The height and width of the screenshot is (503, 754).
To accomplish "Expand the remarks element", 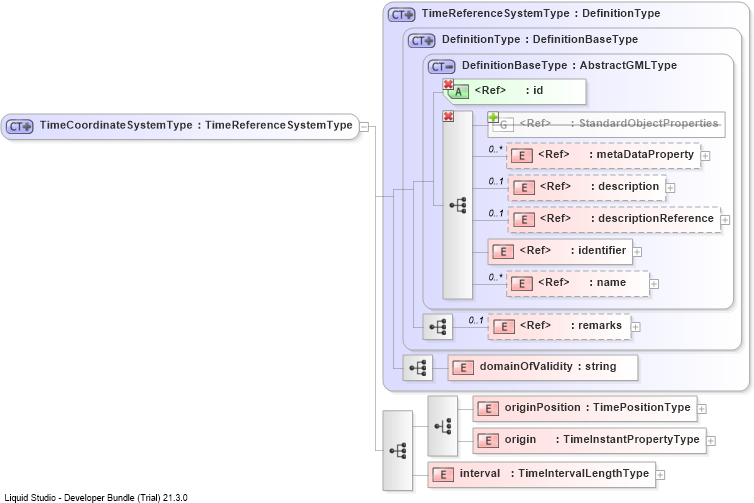I will coord(635,327).
